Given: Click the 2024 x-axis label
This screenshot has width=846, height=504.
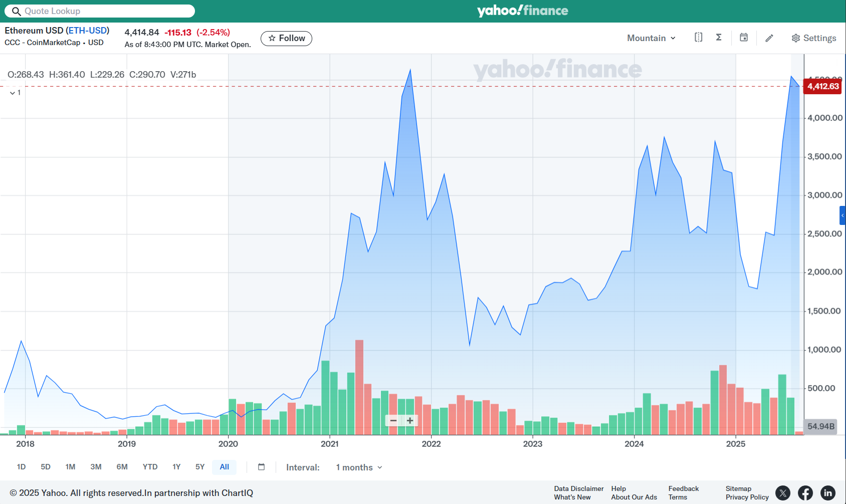Looking at the screenshot, I should 634,443.
